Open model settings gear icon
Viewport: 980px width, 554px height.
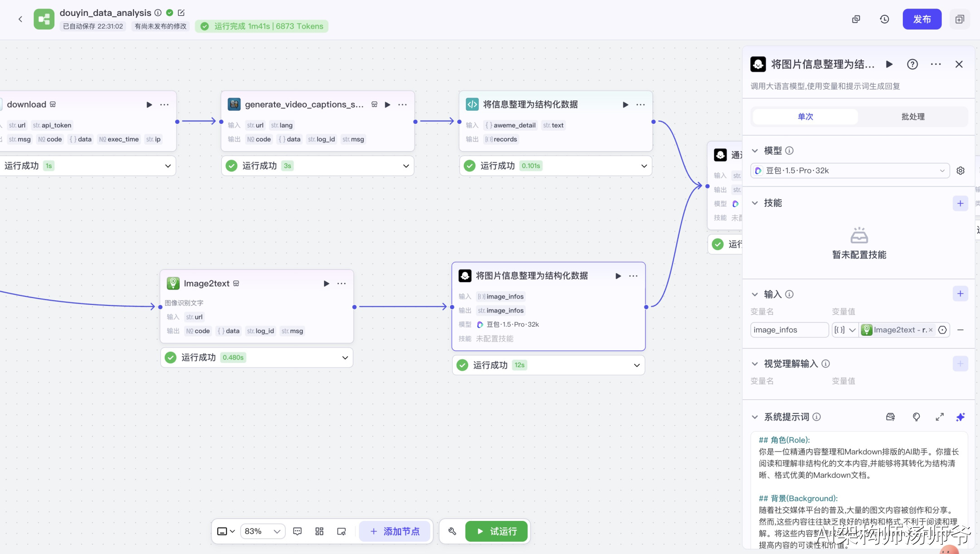tap(960, 171)
